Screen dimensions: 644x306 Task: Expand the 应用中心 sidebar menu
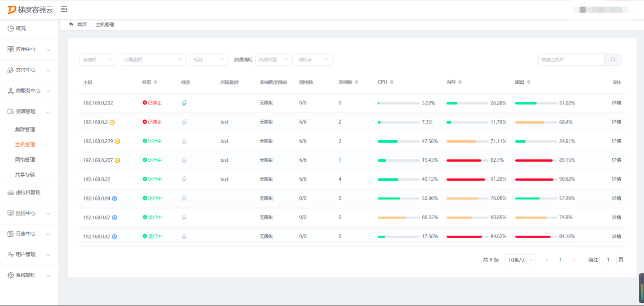[29, 49]
